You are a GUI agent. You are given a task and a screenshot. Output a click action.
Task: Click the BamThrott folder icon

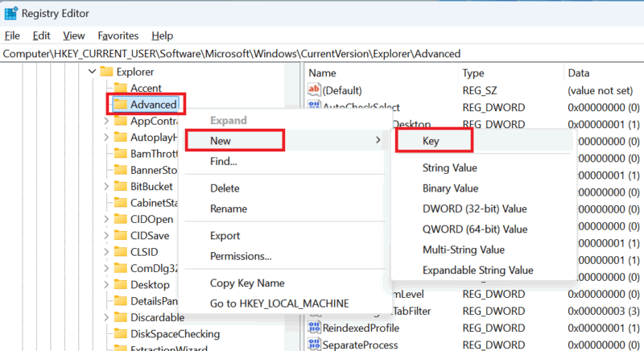(120, 154)
